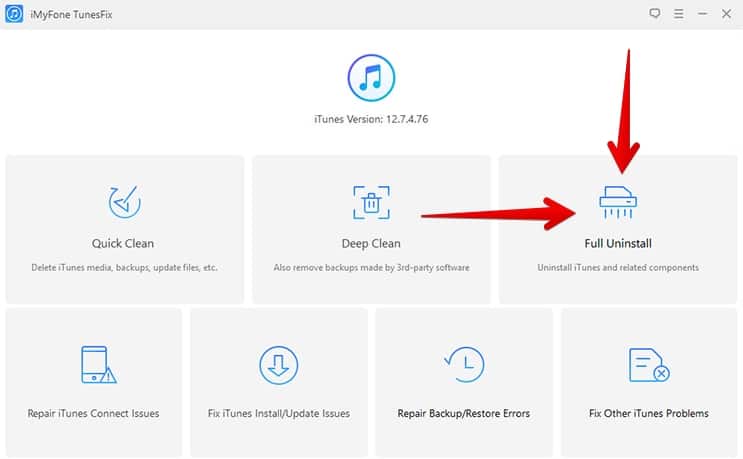Click the 'iMyFone TunesFix' window title
This screenshot has height=459, width=743.
[71, 15]
